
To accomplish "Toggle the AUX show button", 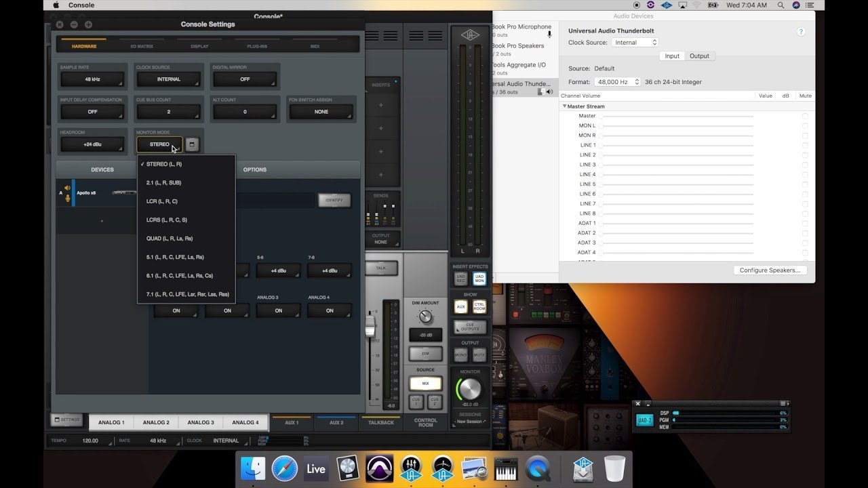I will point(460,306).
